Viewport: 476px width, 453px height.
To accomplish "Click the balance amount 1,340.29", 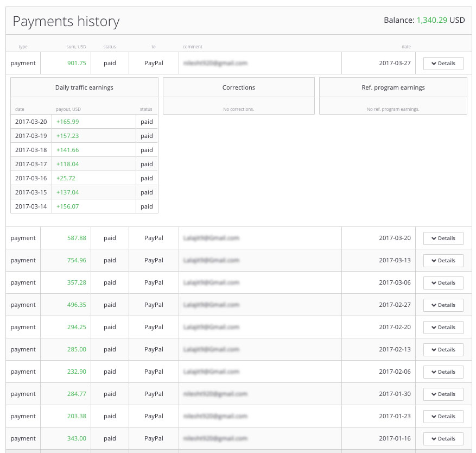I will click(x=431, y=20).
